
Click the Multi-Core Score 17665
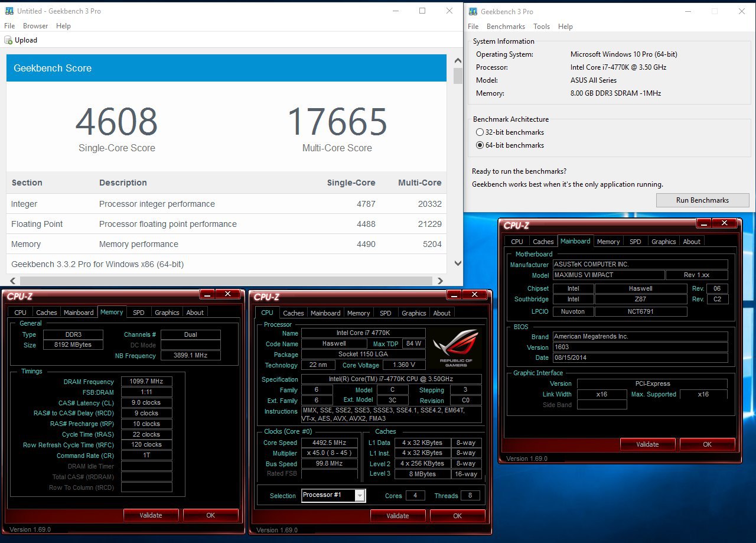337,122
